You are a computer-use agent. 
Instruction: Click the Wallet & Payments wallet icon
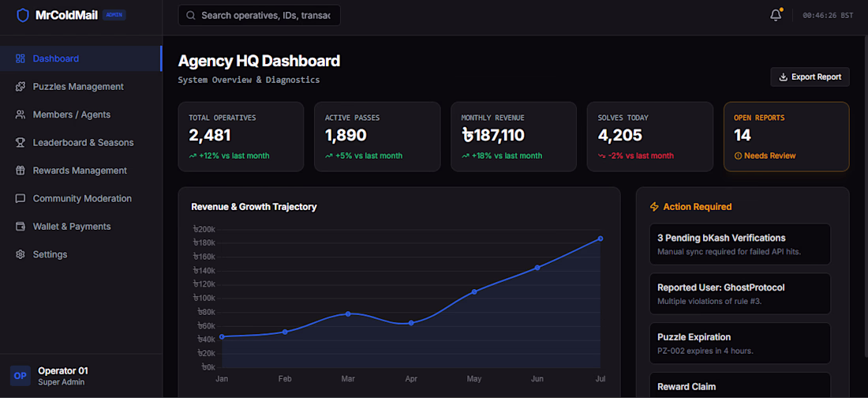pos(21,226)
